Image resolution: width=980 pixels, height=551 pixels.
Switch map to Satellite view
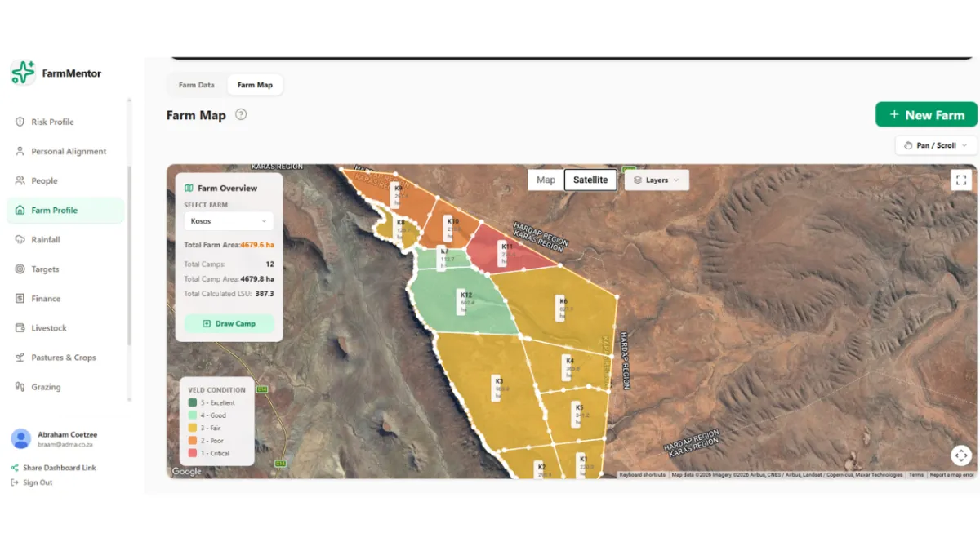(x=590, y=180)
